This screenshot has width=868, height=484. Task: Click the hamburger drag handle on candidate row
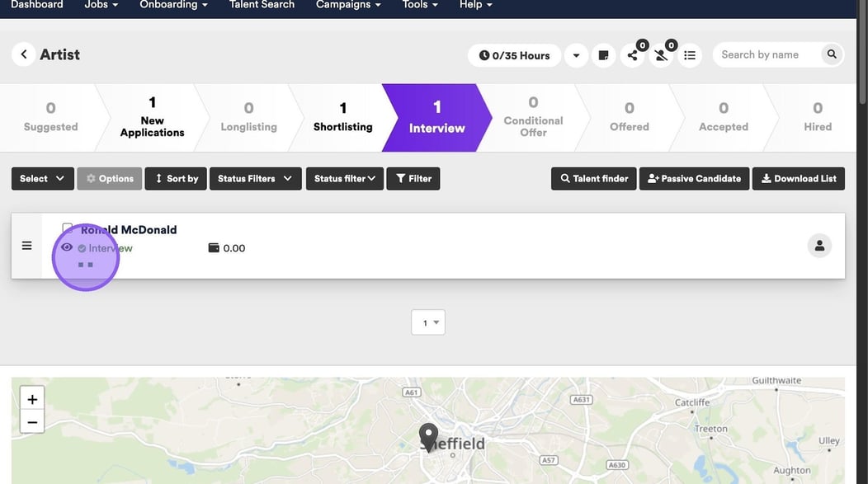tap(26, 246)
